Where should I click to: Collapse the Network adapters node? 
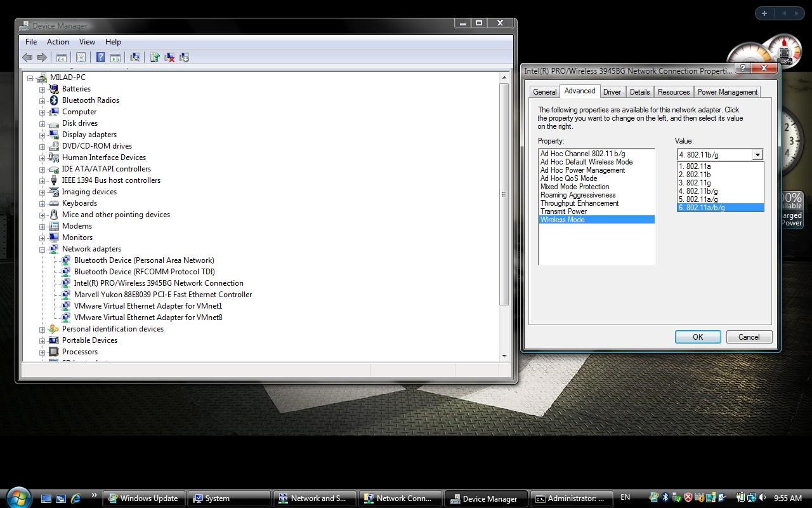pyautogui.click(x=42, y=249)
